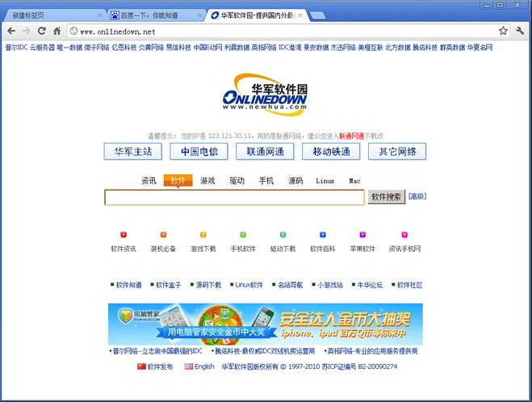Select the Linux search category
Screen dimensions: 532x402
coord(325,181)
